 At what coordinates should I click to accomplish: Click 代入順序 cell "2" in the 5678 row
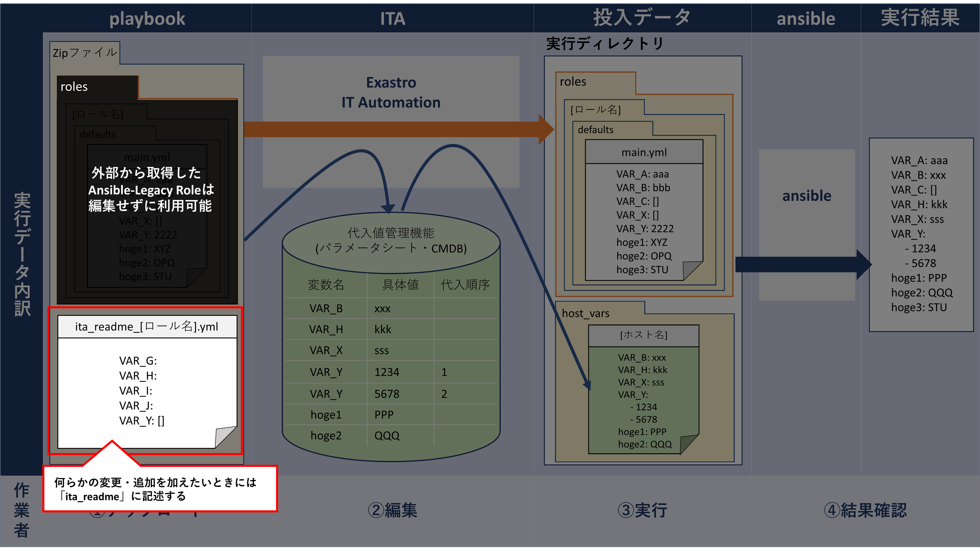coord(444,394)
